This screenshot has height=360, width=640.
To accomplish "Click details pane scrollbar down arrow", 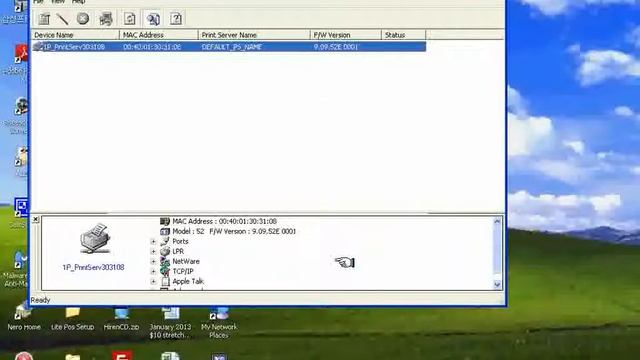I will (497, 284).
